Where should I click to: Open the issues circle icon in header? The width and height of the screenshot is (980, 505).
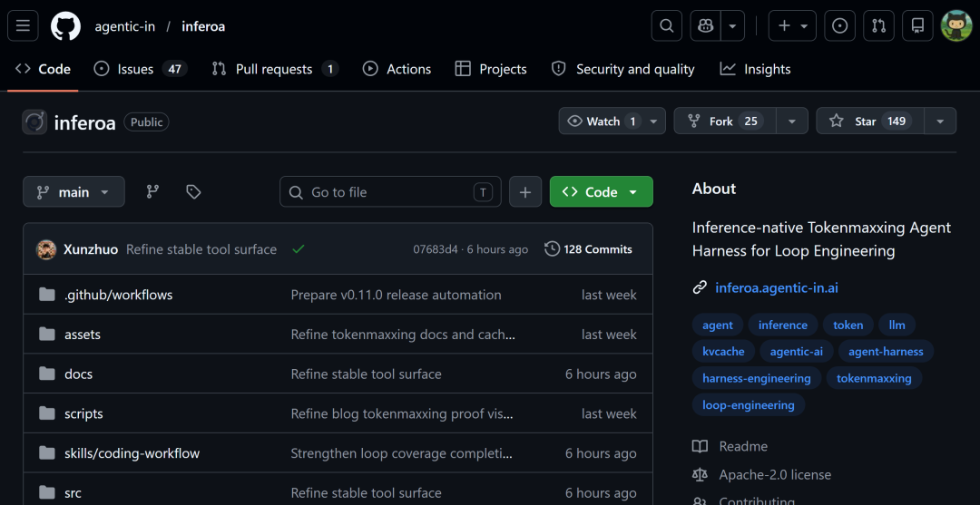point(840,26)
